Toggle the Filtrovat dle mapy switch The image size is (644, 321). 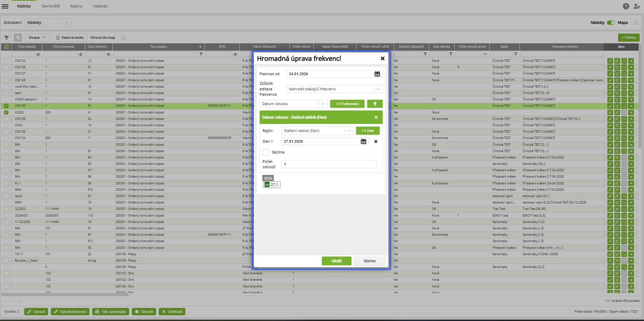(122, 38)
